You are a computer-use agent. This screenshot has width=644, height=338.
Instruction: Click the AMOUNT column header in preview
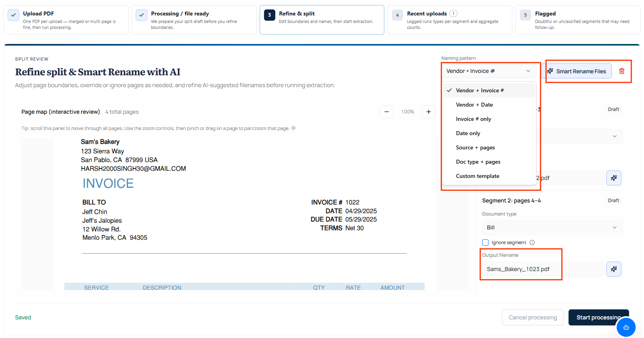393,288
